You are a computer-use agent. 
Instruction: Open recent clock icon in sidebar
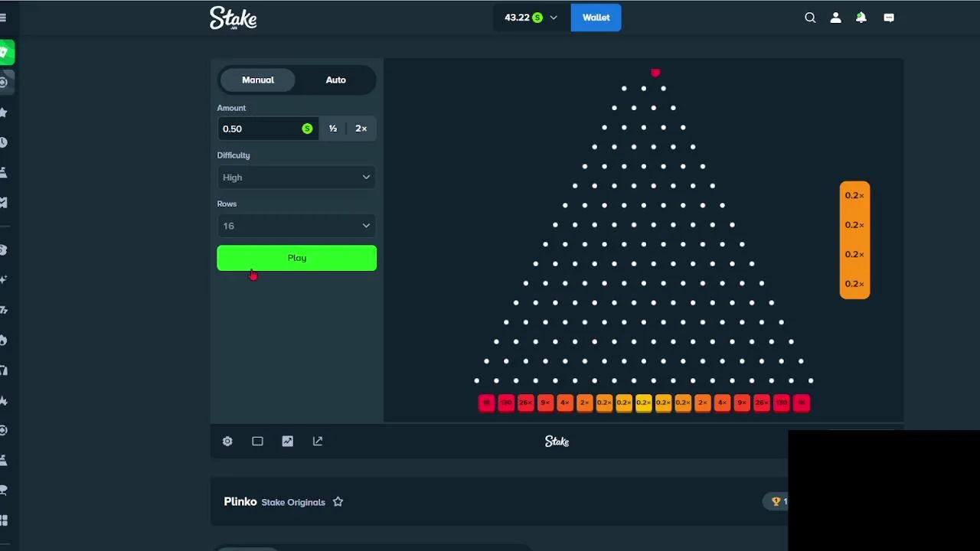[x=4, y=142]
